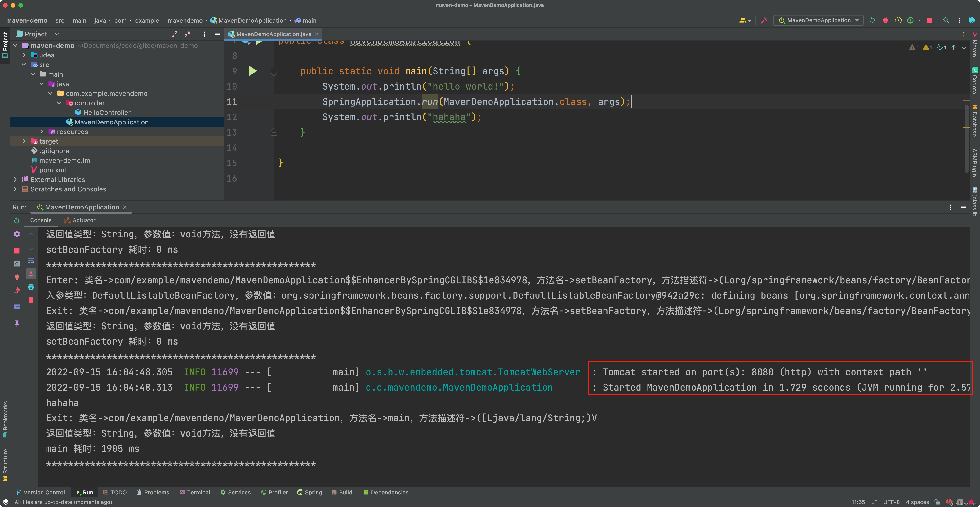
Task: Expand the .idea folder
Action: [x=24, y=55]
